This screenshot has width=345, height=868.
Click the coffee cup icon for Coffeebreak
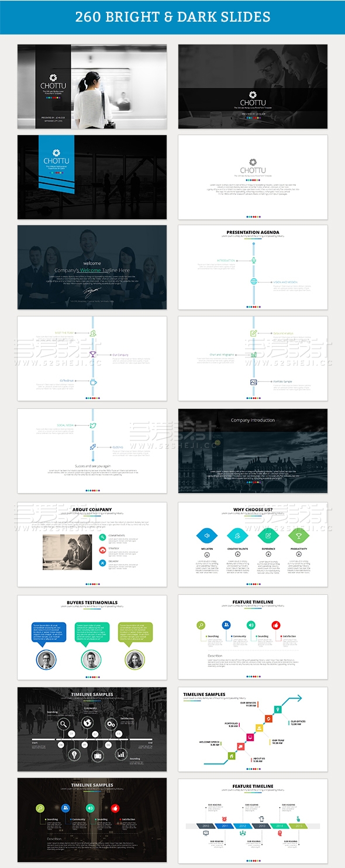[92, 381]
